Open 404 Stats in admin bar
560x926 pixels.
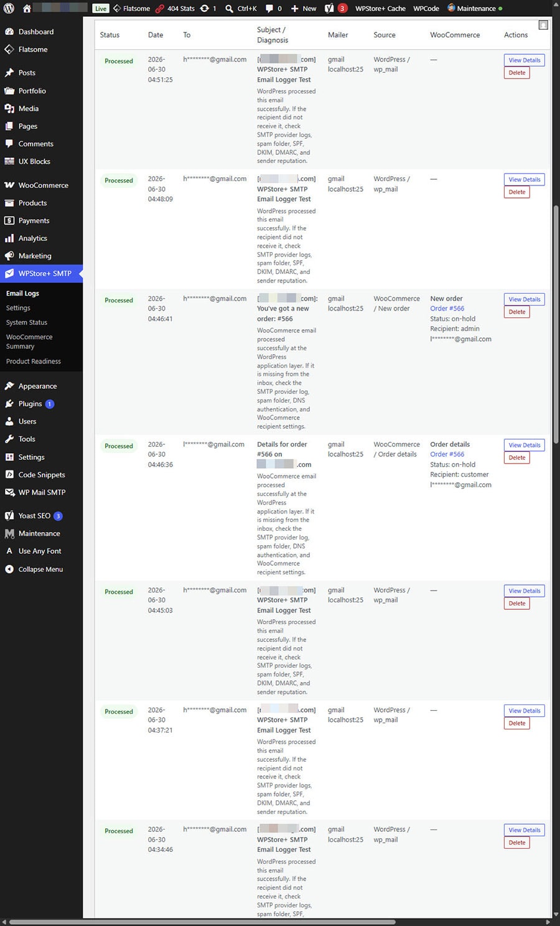175,9
